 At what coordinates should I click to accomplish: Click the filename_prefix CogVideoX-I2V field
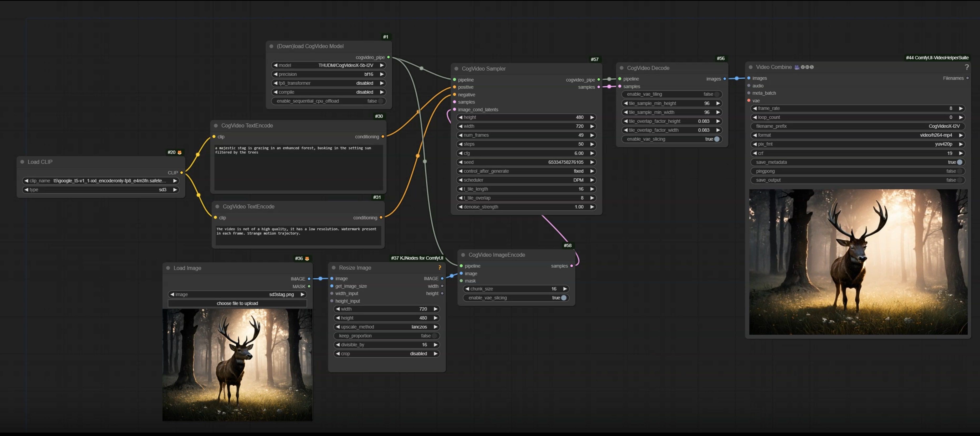tap(857, 126)
